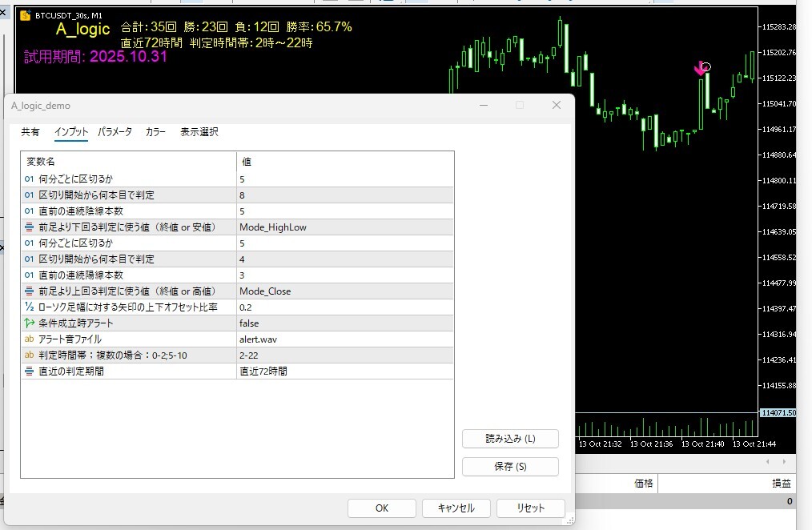Click the enum icon for 前足より上回る判定

click(29, 291)
